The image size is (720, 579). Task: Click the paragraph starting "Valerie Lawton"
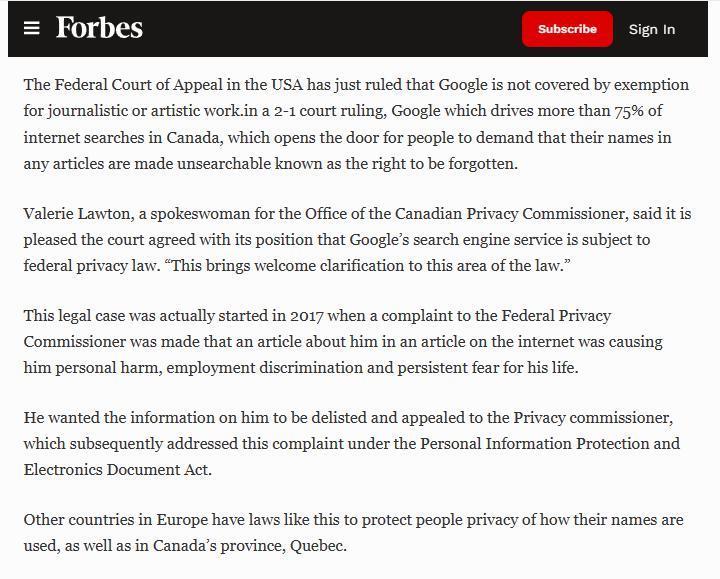click(357, 240)
